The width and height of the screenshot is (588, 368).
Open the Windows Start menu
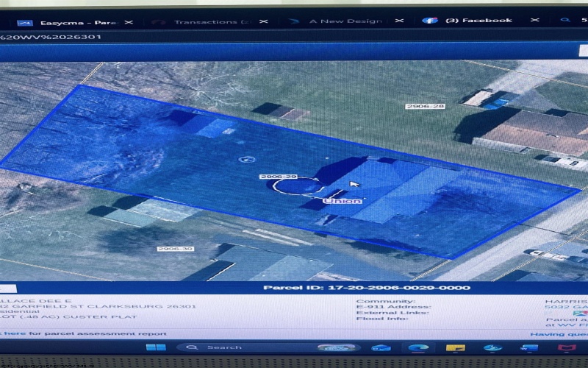point(156,347)
